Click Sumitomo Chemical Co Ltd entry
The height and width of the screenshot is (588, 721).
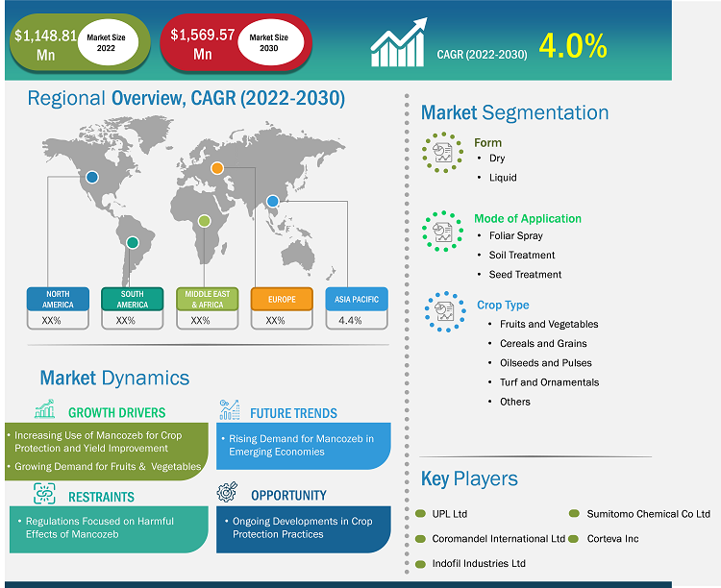(648, 514)
